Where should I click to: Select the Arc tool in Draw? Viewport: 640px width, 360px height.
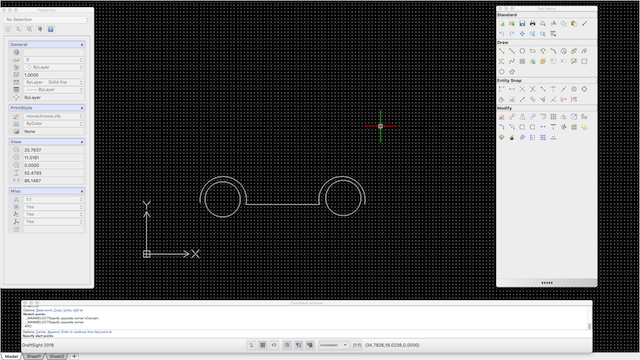coord(553,51)
